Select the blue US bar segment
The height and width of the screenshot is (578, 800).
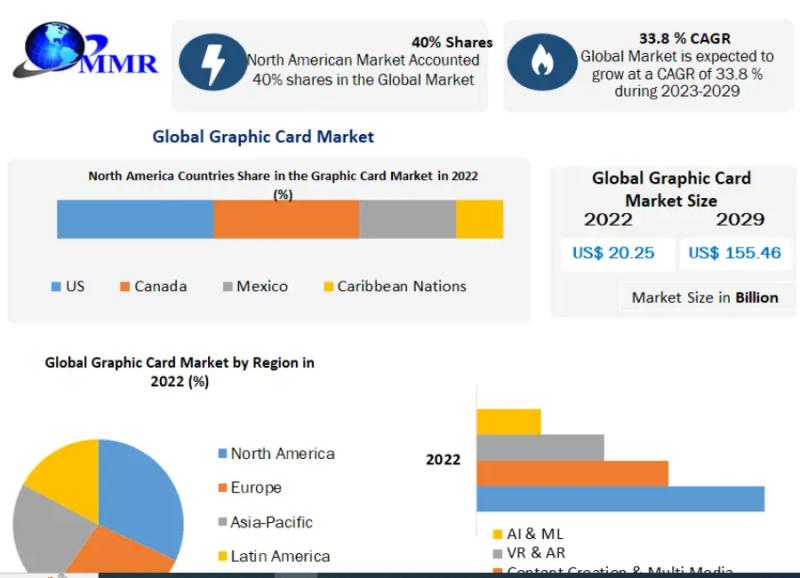[x=135, y=219]
